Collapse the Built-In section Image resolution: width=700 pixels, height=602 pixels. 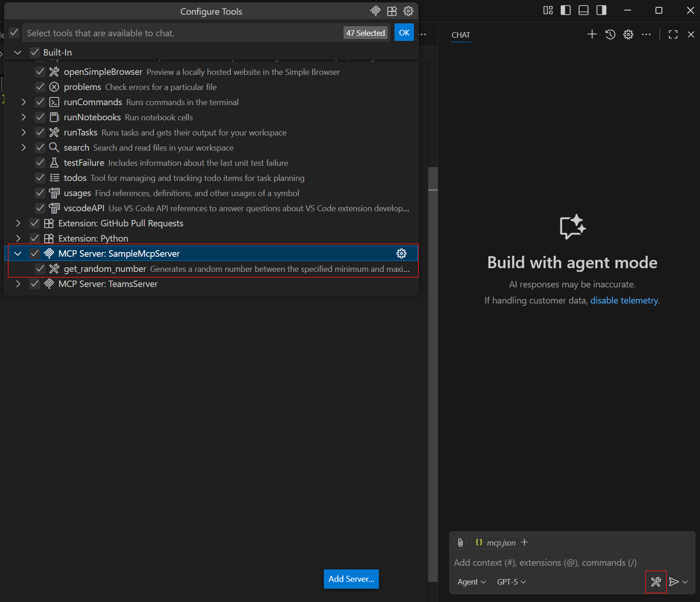(x=17, y=52)
